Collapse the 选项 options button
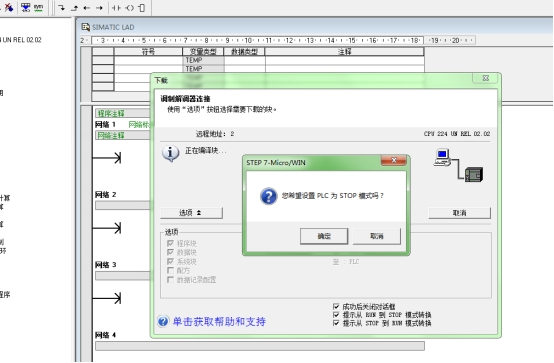Viewport: 554px width, 363px height. click(191, 213)
